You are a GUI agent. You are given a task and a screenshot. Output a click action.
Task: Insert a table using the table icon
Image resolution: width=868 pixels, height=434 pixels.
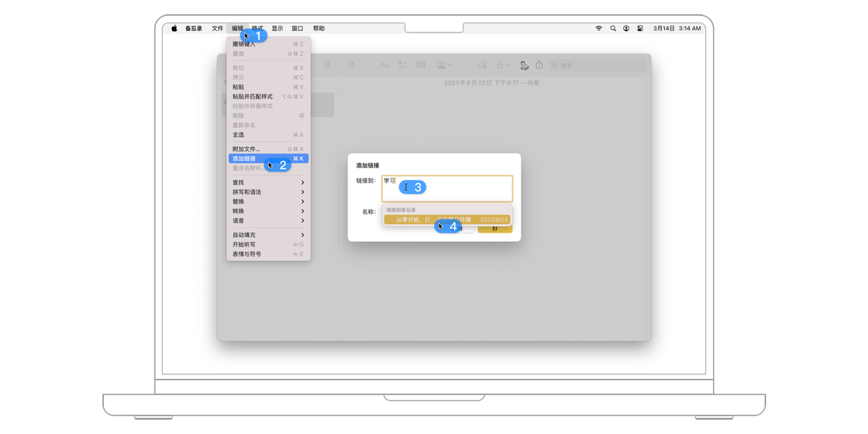pos(421,65)
